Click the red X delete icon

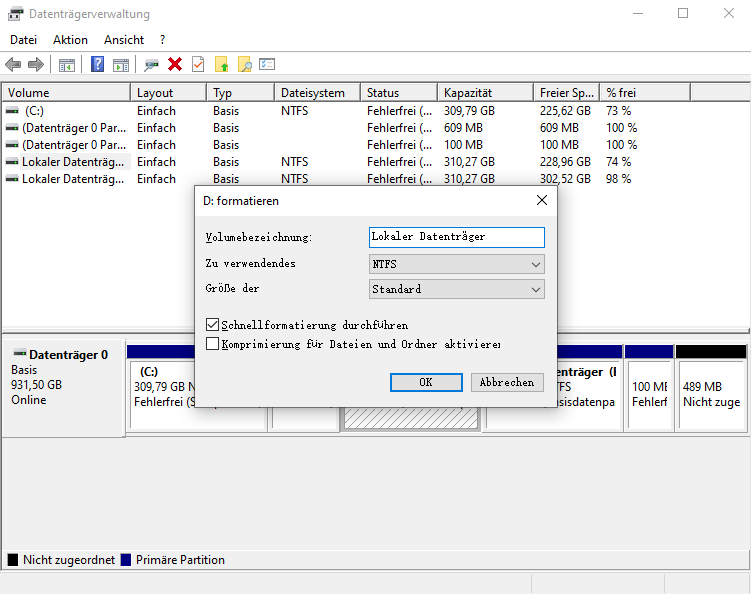(175, 65)
